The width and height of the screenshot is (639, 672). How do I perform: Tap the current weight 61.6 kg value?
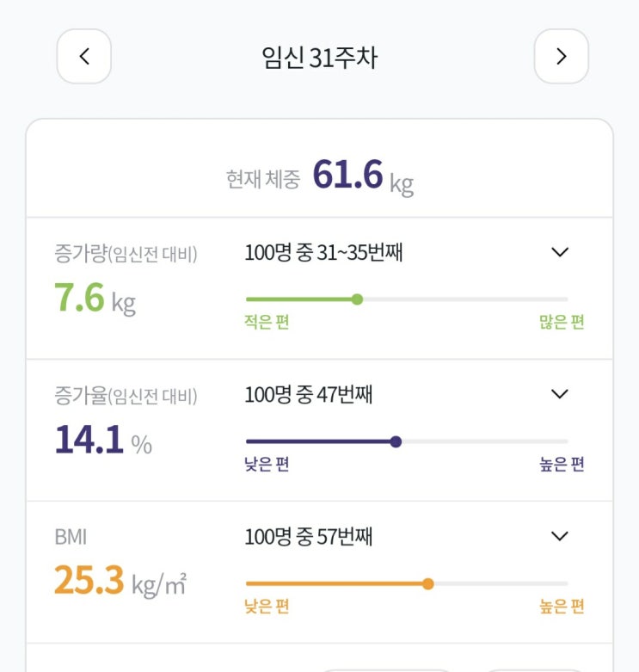[363, 176]
